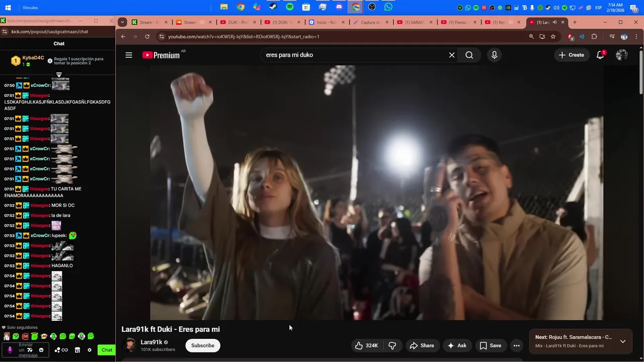Run the search with the magnifier button
Screen dimensions: 644x362
click(x=469, y=55)
